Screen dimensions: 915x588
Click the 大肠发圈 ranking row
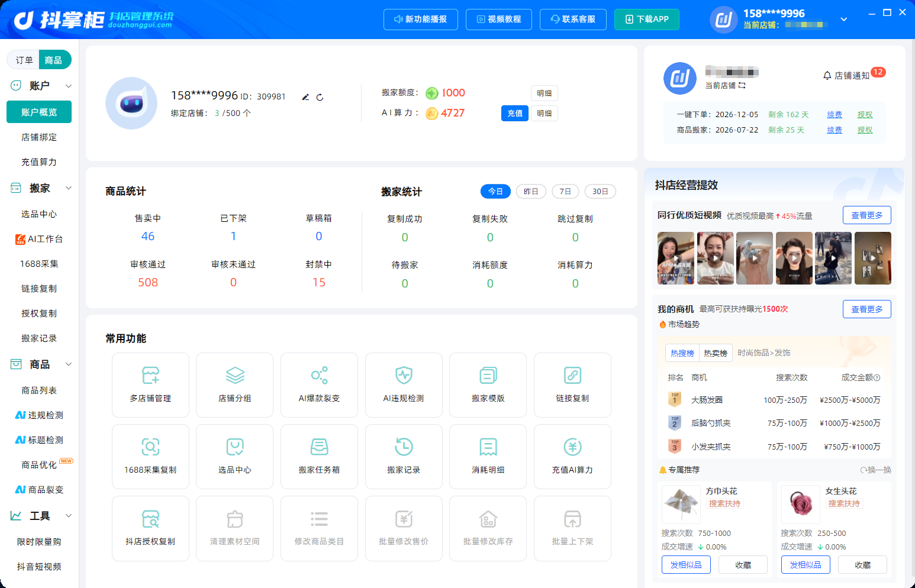point(774,400)
